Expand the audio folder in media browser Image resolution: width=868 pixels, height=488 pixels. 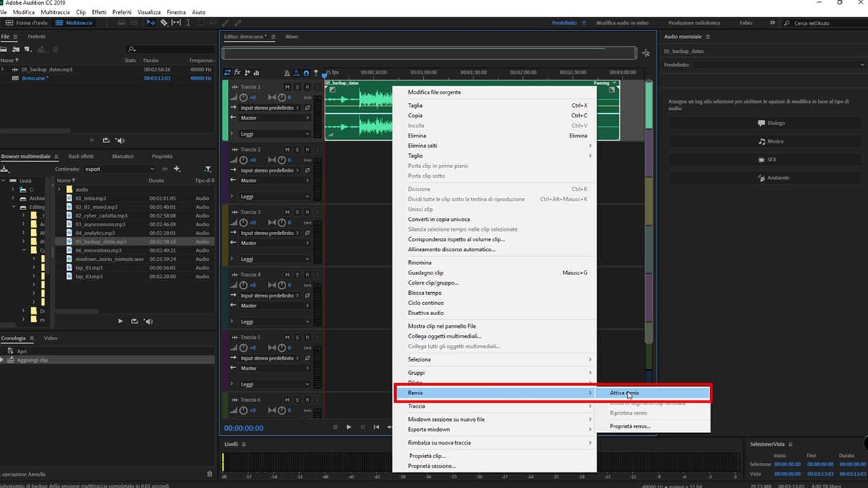pyautogui.click(x=60, y=189)
